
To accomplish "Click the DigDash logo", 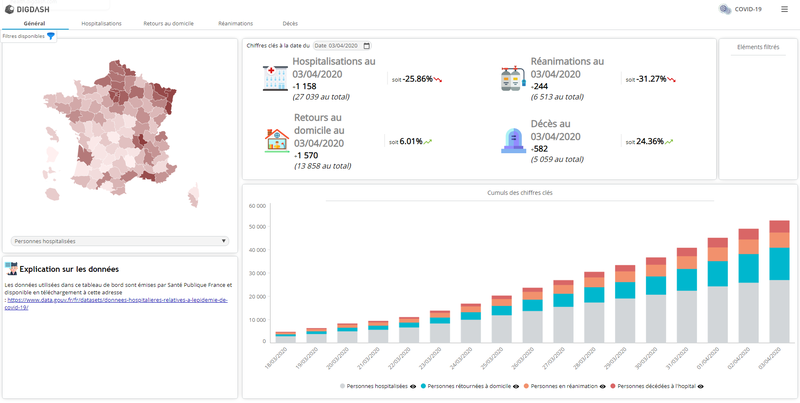I will click(27, 9).
